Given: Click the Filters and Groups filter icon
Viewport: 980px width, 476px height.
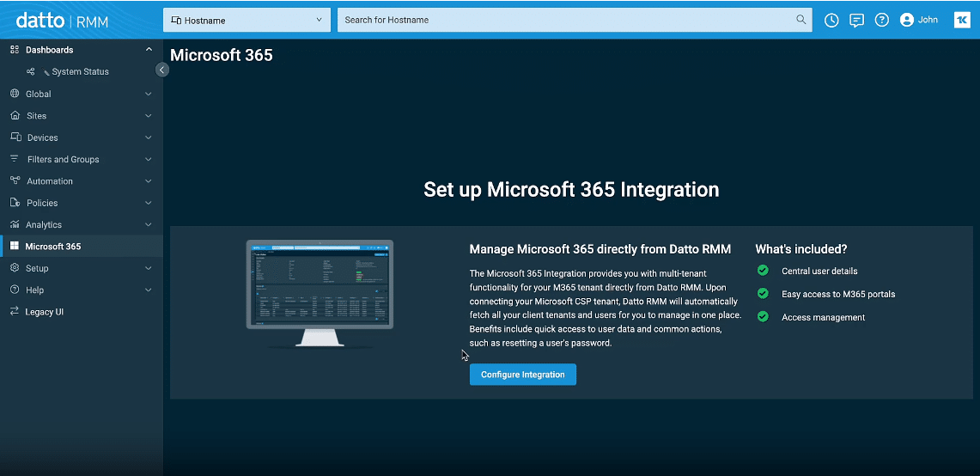Looking at the screenshot, I should (15, 159).
